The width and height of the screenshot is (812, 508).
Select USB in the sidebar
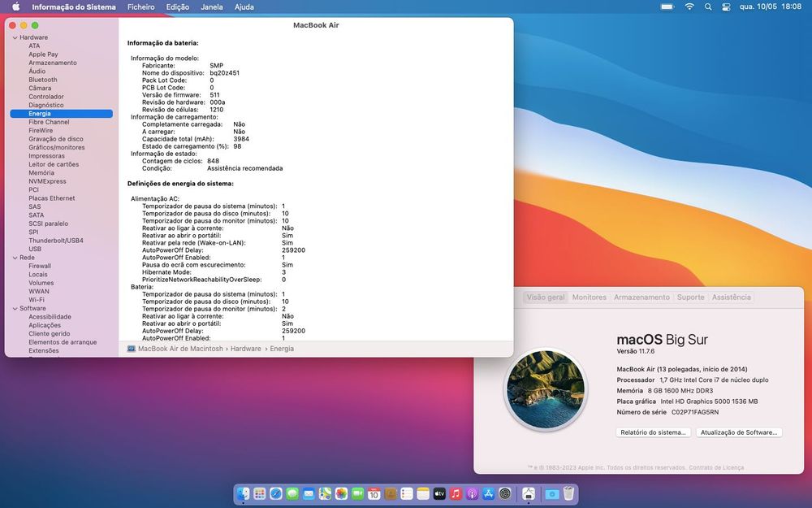[x=35, y=249]
